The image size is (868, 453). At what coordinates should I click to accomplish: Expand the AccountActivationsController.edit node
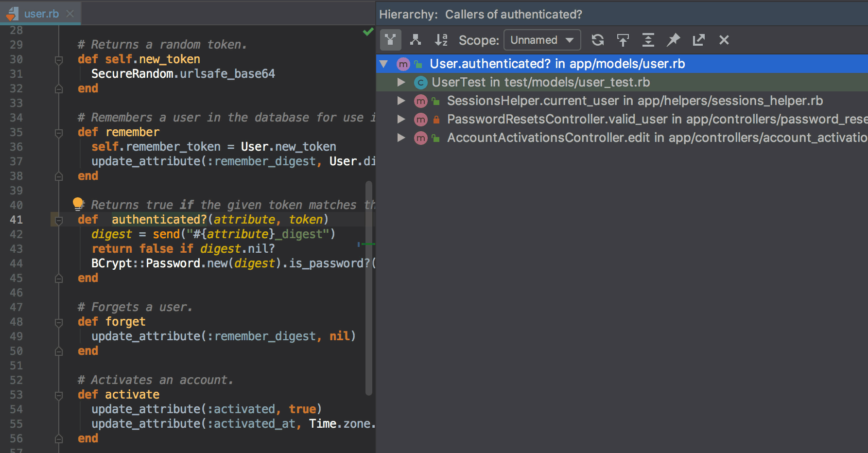pyautogui.click(x=401, y=138)
